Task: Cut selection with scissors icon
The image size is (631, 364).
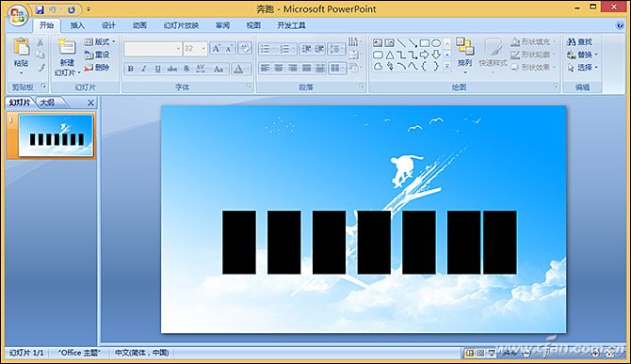Action: [40, 42]
